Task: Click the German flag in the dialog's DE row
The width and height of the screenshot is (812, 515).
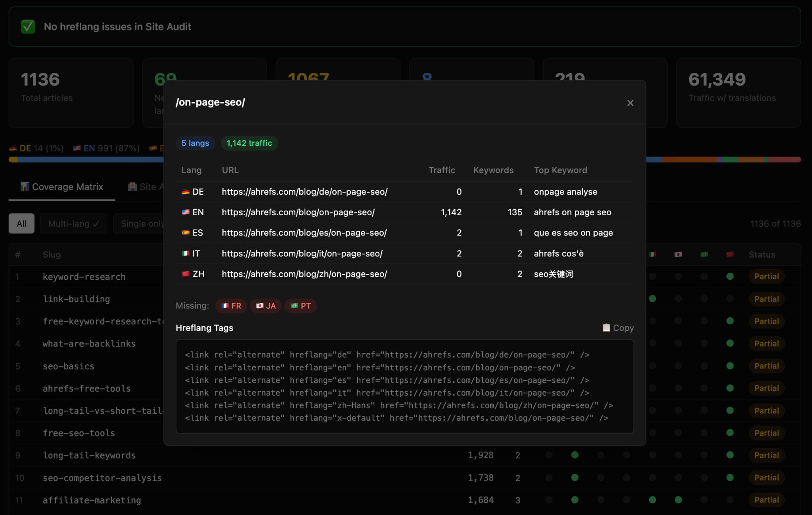Action: pyautogui.click(x=185, y=192)
